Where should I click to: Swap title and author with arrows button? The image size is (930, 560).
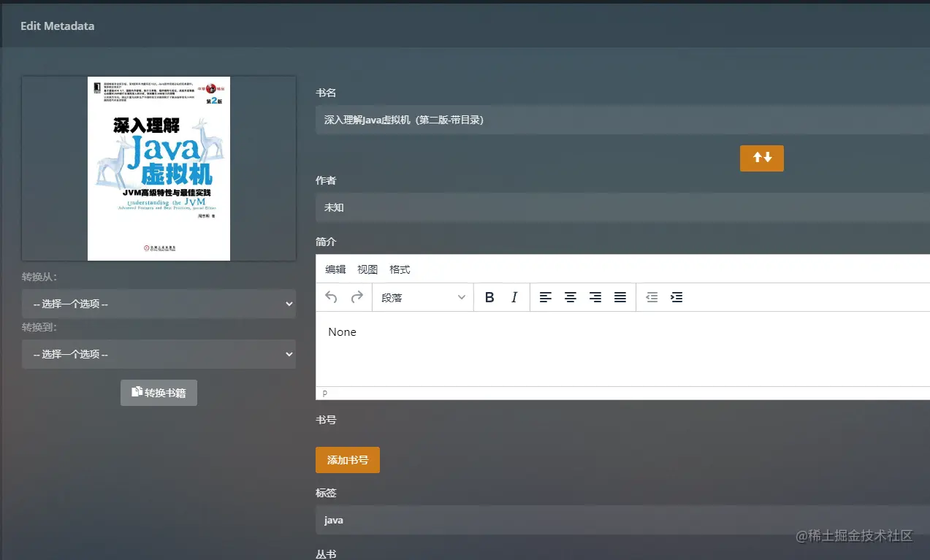coord(761,158)
